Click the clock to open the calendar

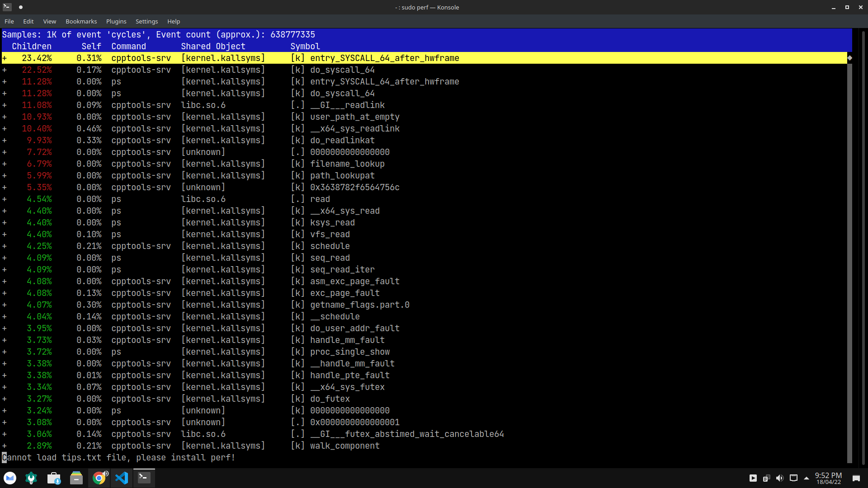(829, 478)
